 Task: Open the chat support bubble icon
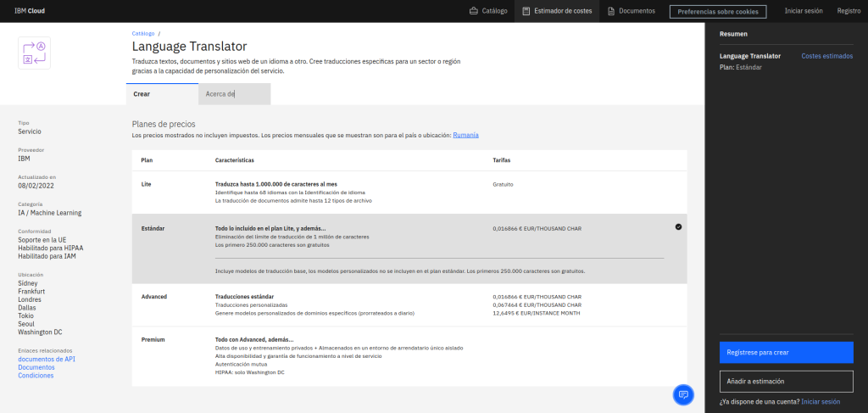tap(683, 394)
